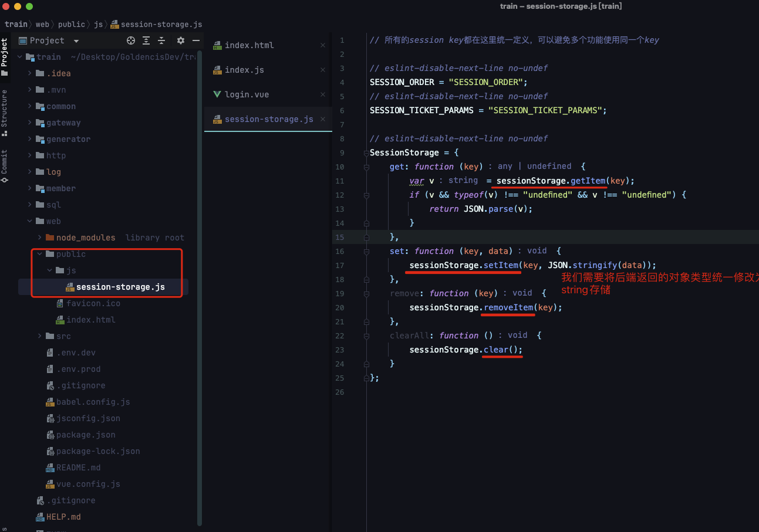Screen dimensions: 759x532
Task: Close the login.vue editor tab
Action: (322, 94)
